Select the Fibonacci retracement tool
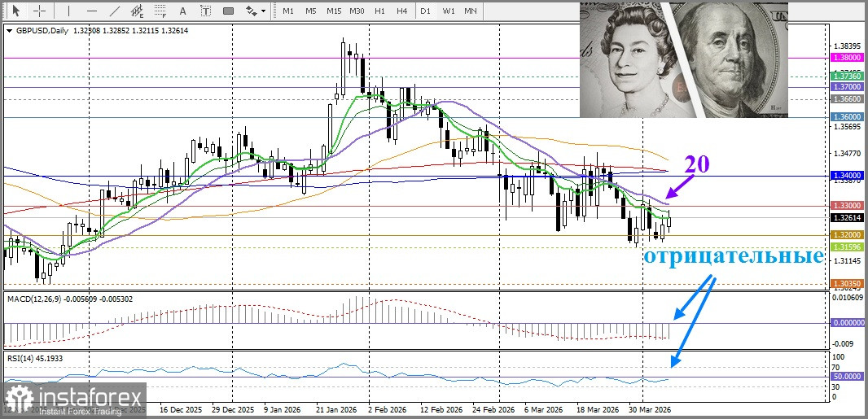Screen dimensions: 868x419 tap(160, 11)
